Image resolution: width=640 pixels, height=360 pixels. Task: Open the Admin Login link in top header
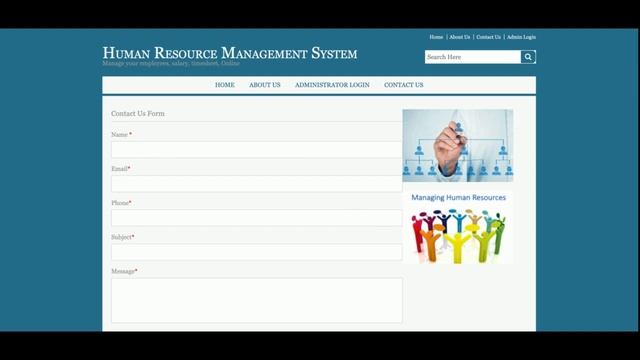coord(521,37)
